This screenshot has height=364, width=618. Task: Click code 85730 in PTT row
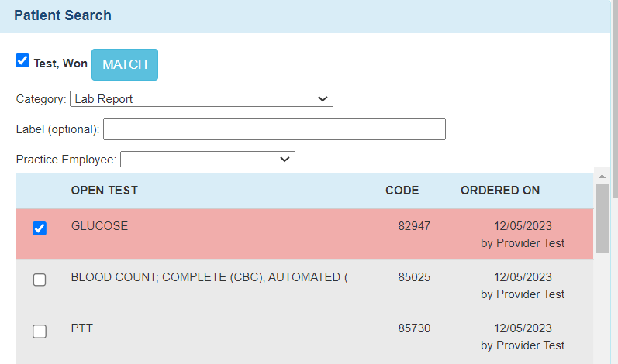coord(414,328)
